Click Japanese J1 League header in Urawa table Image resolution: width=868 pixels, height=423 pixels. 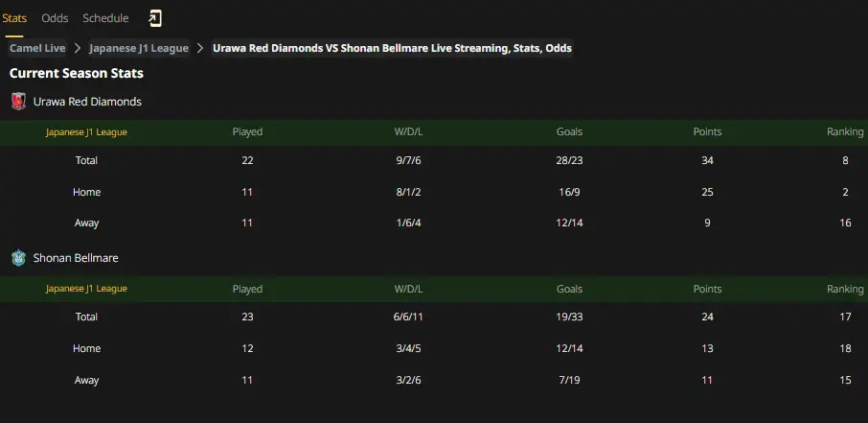[x=86, y=132]
